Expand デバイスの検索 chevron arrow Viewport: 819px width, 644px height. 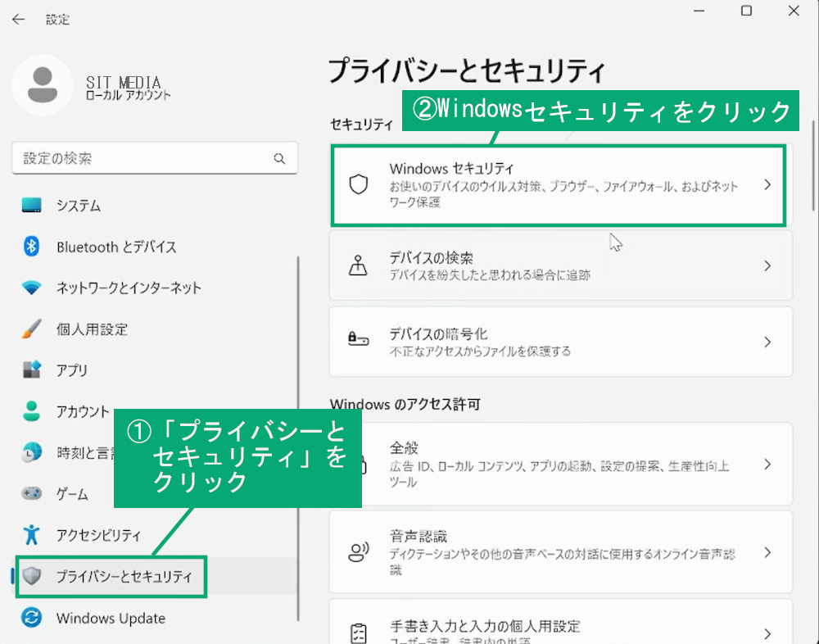point(767,265)
